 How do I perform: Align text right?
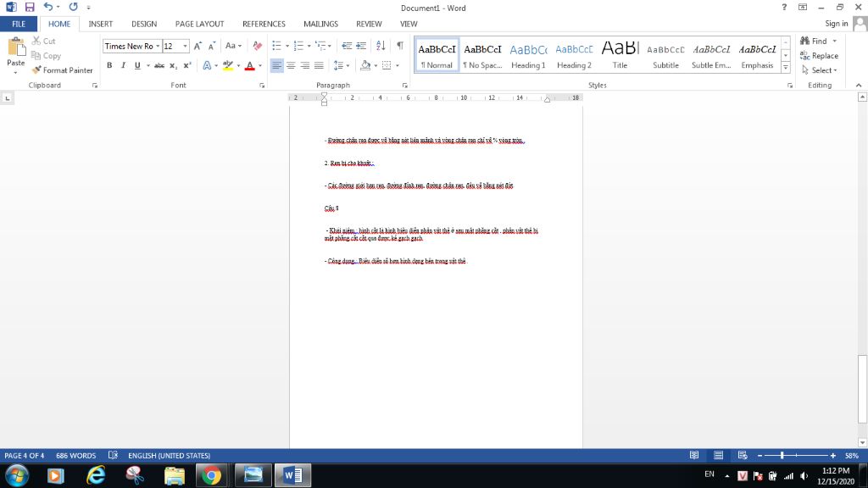[304, 65]
